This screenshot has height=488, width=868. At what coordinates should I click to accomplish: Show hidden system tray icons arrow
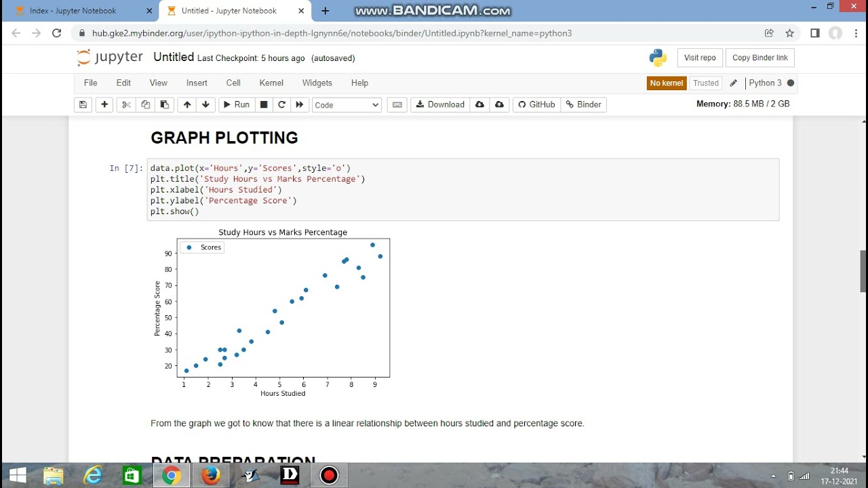click(774, 476)
